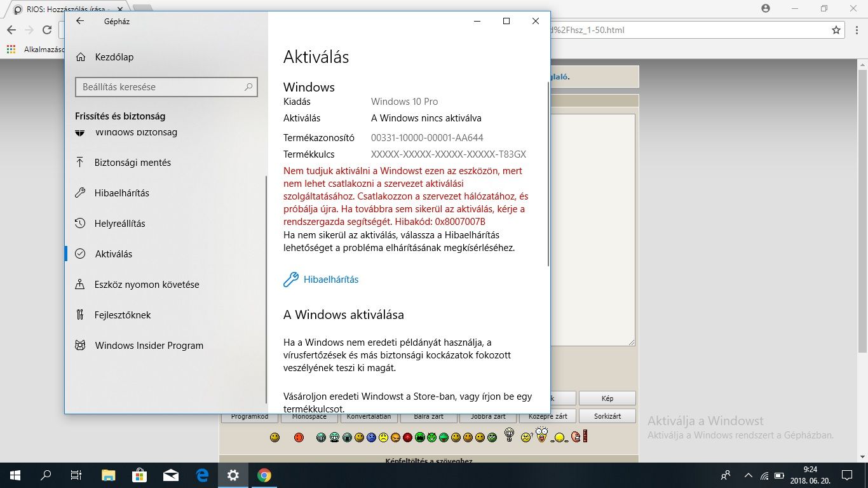Bookmark the page with Chrome's star icon
This screenshot has height=488, width=868.
(836, 30)
